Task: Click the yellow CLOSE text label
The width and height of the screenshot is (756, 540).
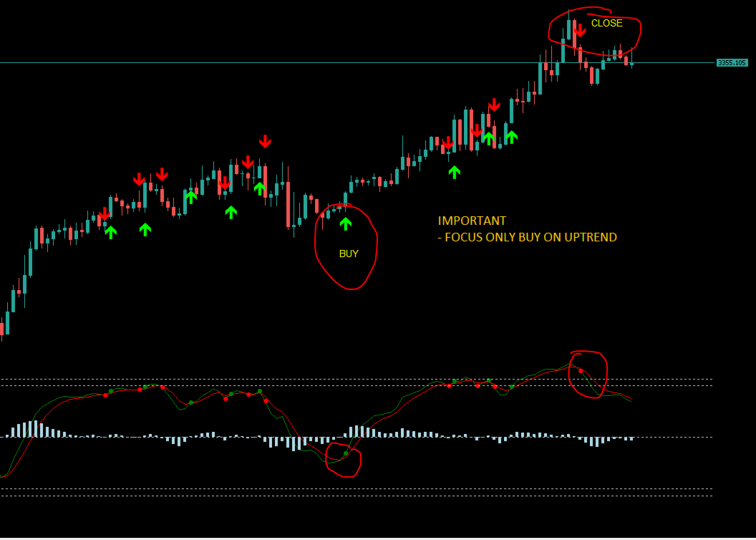Action: (607, 22)
